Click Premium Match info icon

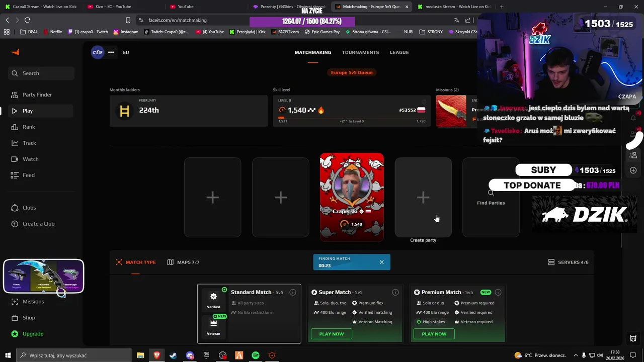(498, 292)
